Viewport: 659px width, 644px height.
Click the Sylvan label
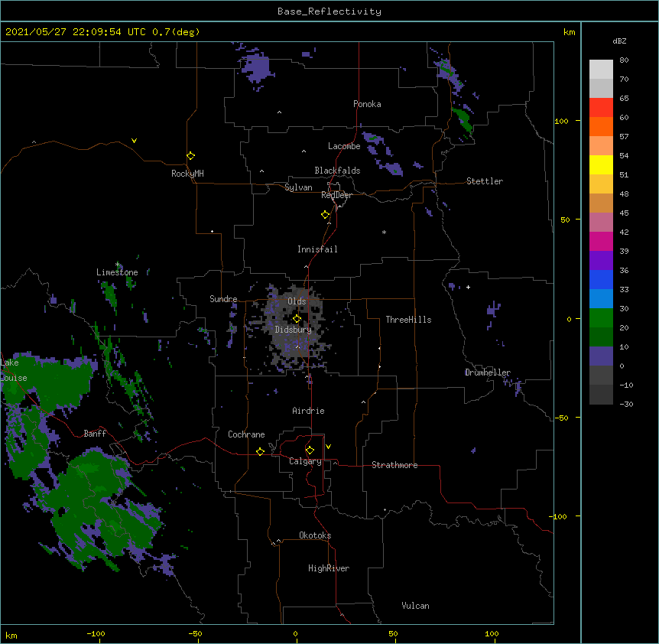pos(298,187)
